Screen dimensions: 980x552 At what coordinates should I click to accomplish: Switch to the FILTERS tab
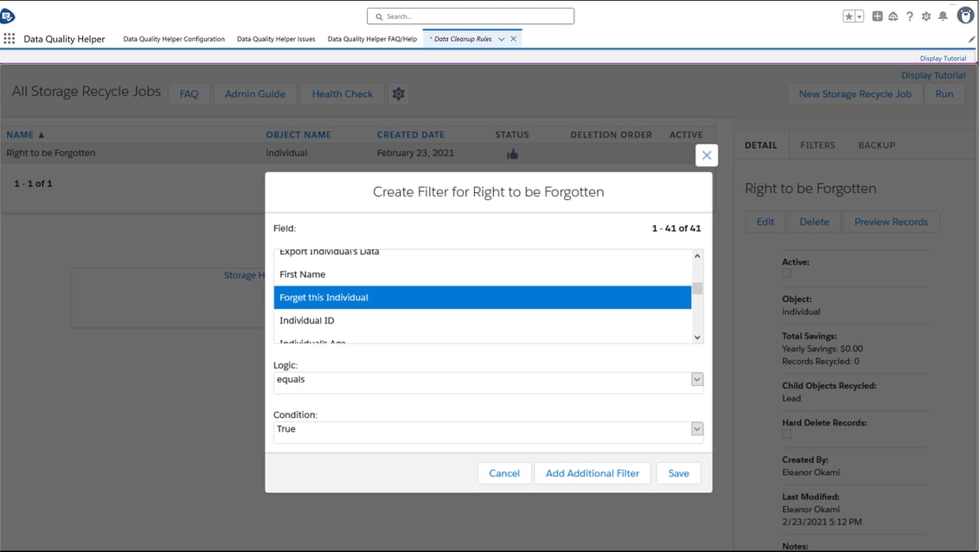pos(817,145)
